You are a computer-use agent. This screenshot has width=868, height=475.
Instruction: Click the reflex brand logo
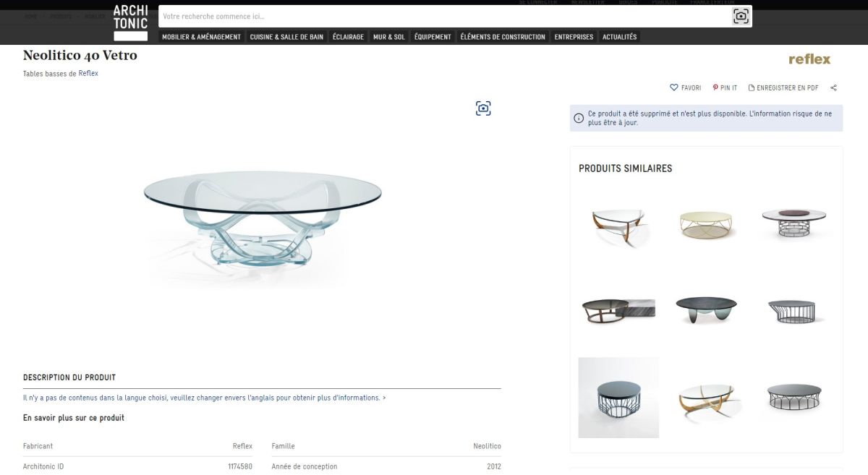click(809, 59)
